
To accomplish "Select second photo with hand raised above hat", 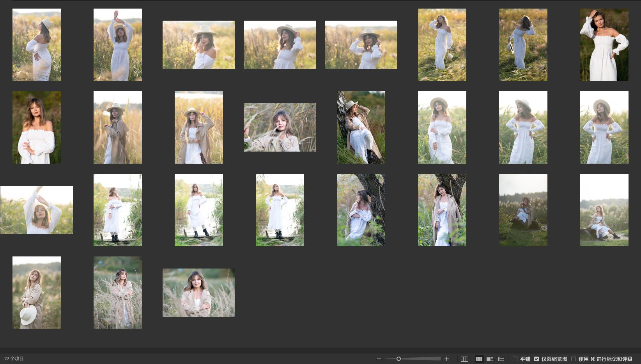I will tap(117, 45).
